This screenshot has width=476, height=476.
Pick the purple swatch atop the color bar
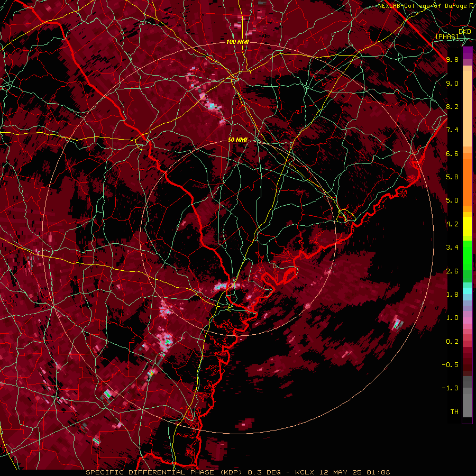coord(467,53)
